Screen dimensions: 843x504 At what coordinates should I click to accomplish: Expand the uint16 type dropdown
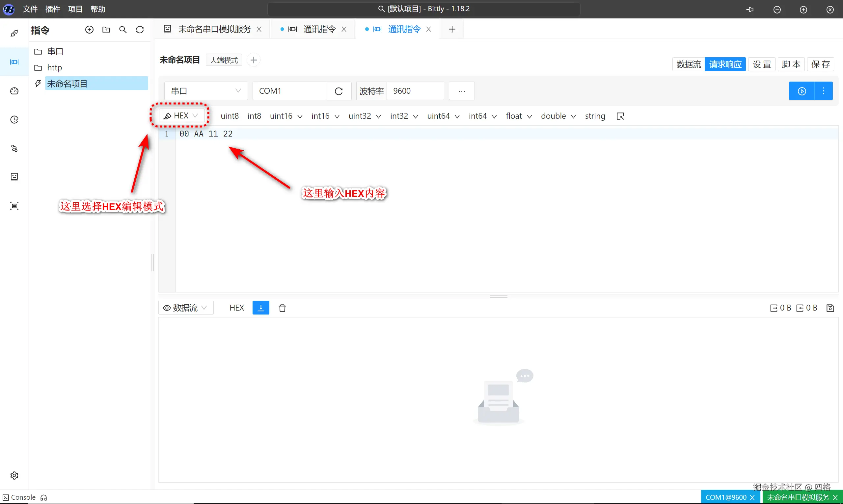coord(300,116)
